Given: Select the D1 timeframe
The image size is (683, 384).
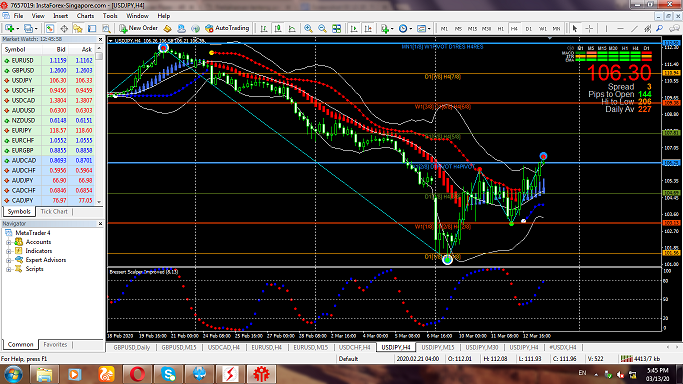Looking at the screenshot, I should [x=528, y=29].
